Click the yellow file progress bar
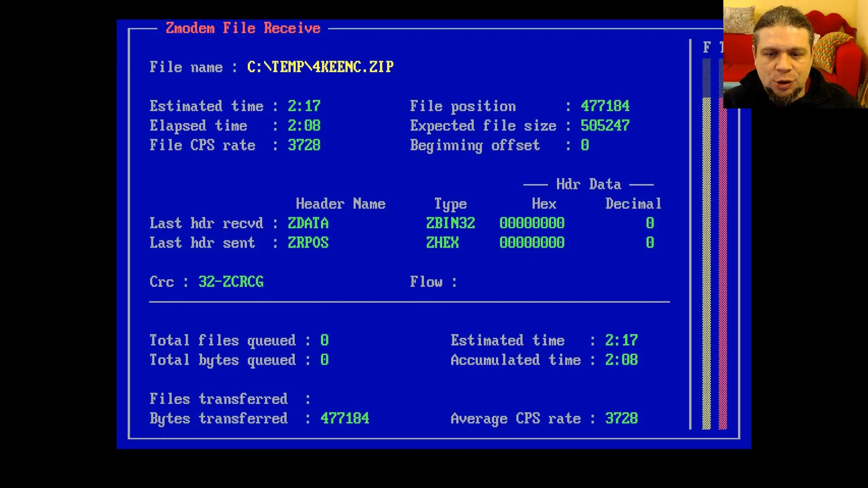The height and width of the screenshot is (488, 868). point(707,244)
